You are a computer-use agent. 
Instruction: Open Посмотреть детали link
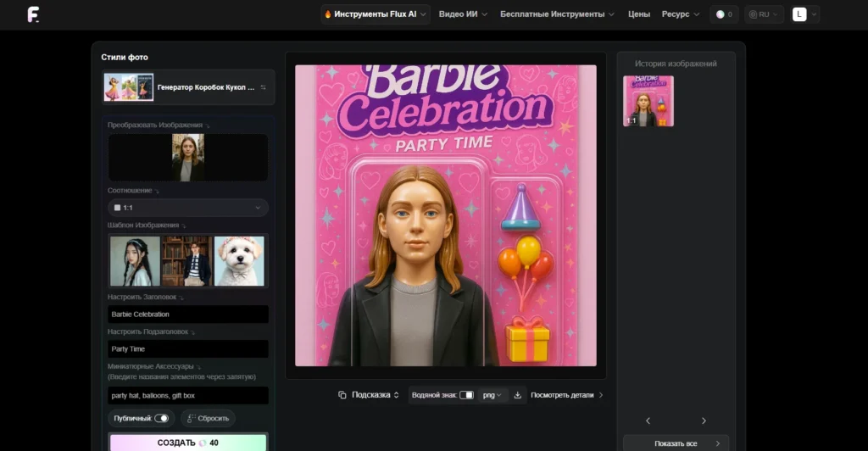point(567,395)
